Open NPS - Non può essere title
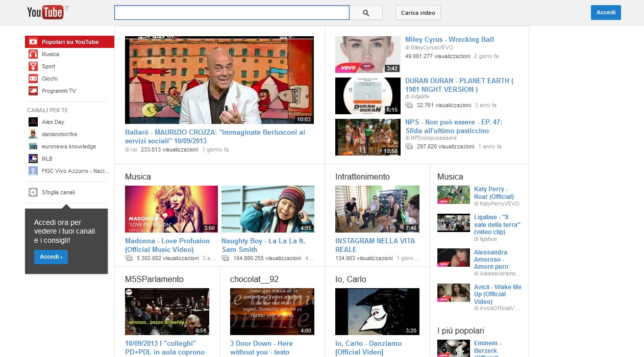The height and width of the screenshot is (357, 644). pos(454,126)
